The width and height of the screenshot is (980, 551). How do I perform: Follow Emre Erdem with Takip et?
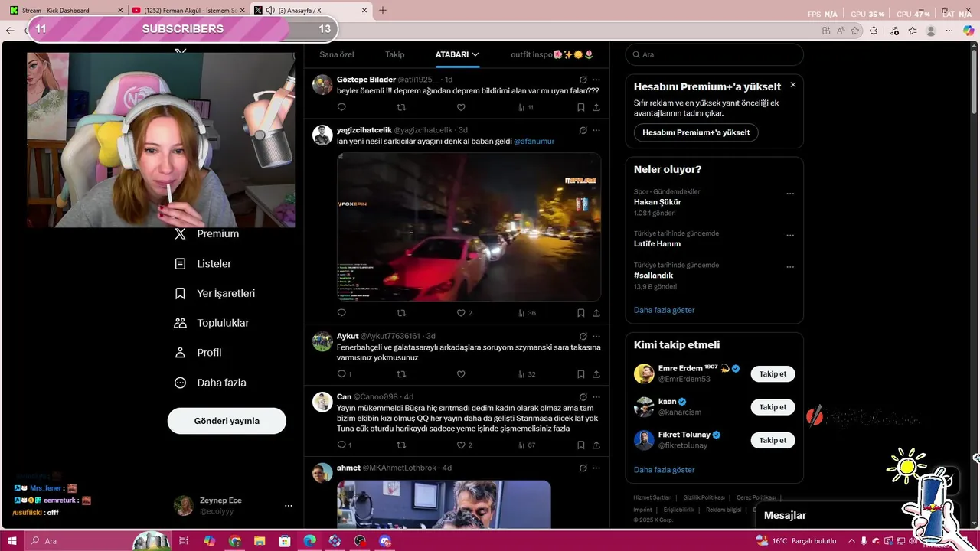tap(773, 374)
